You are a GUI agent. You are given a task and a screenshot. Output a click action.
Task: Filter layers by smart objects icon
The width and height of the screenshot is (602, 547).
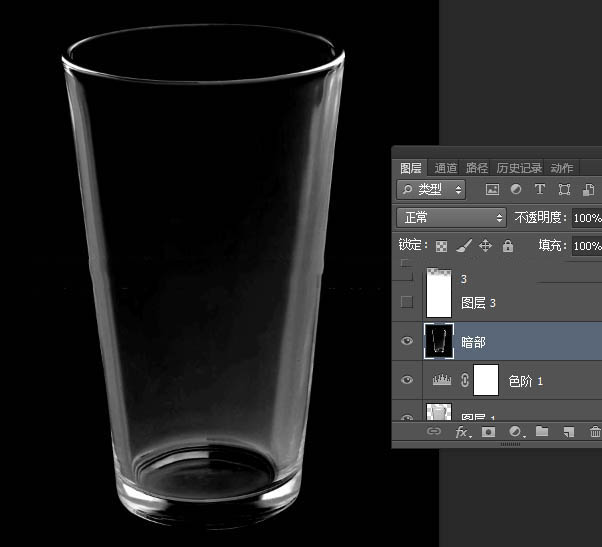[x=588, y=190]
